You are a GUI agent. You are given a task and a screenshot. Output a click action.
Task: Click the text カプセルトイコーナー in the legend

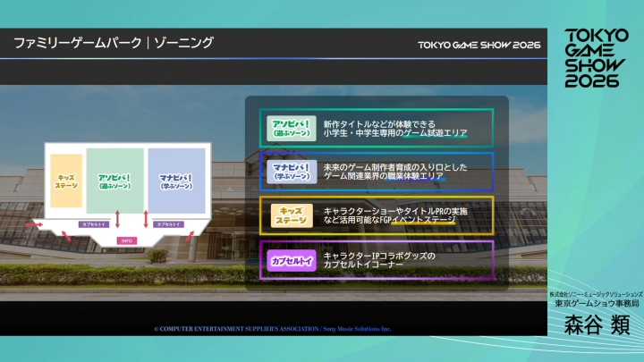(x=363, y=265)
